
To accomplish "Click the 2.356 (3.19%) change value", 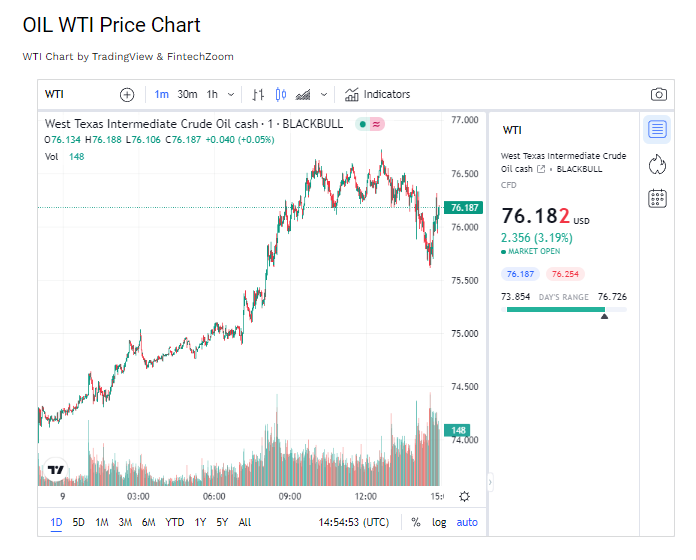I will [x=537, y=238].
